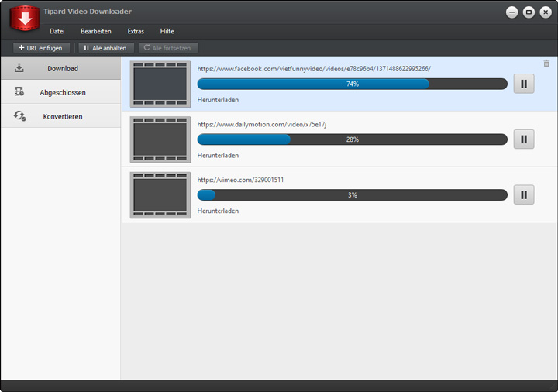
Task: Click the 3% progress bar
Action: click(x=353, y=195)
